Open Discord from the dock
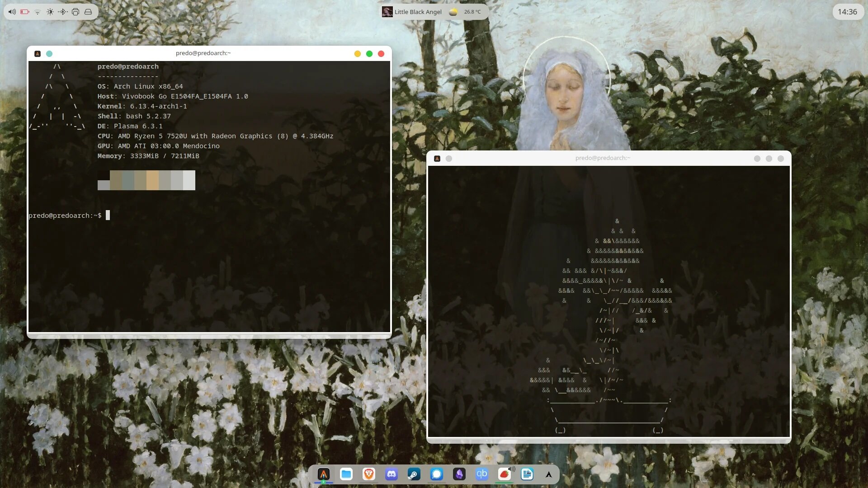 point(392,474)
